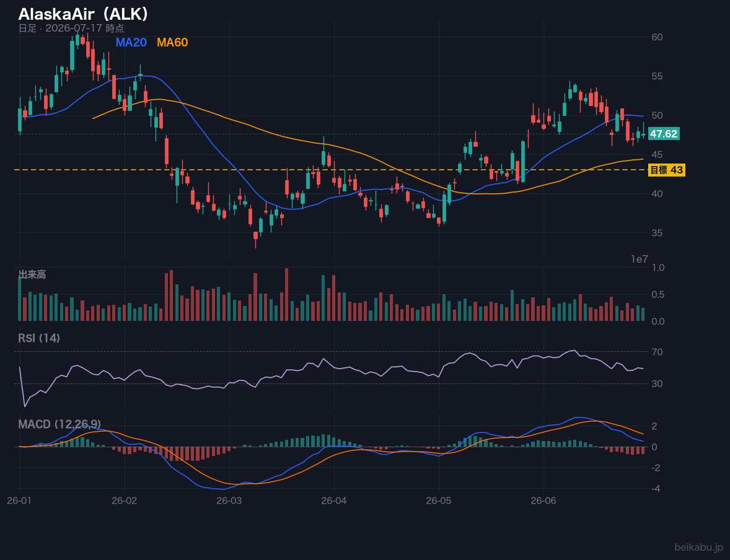Image resolution: width=730 pixels, height=560 pixels.
Task: Click the date subtitle 日足 · 2026-07-17 時点
Action: point(71,28)
